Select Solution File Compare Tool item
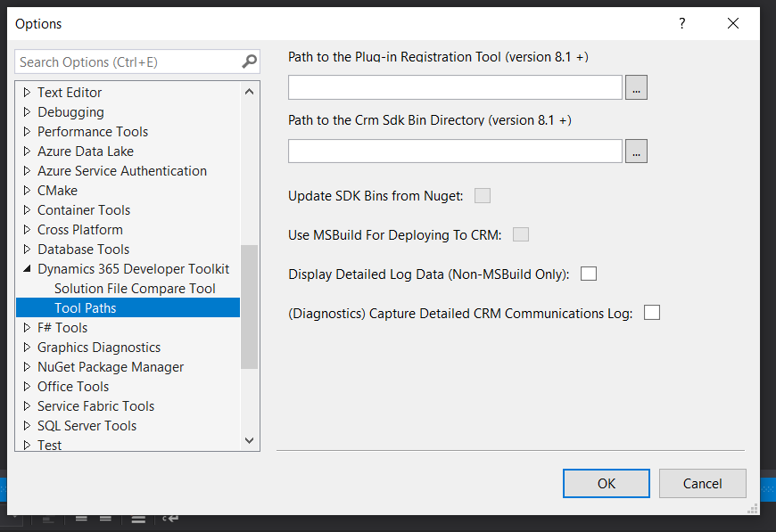Screen dimensions: 776x532 tap(135, 288)
